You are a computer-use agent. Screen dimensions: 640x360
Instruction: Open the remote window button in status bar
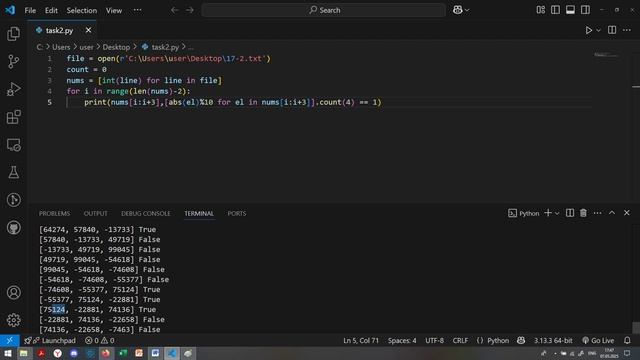coord(9,340)
